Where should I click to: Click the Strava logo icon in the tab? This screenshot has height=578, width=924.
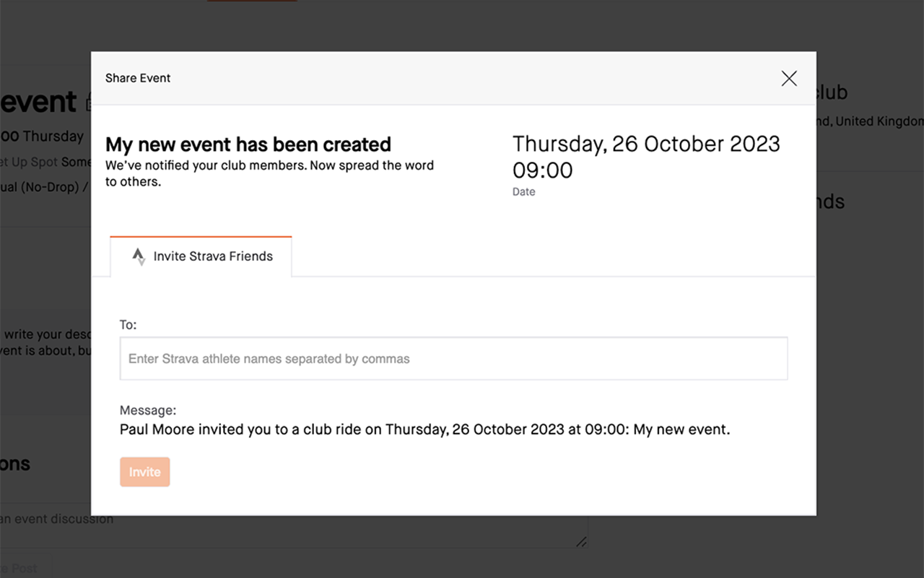click(x=139, y=256)
